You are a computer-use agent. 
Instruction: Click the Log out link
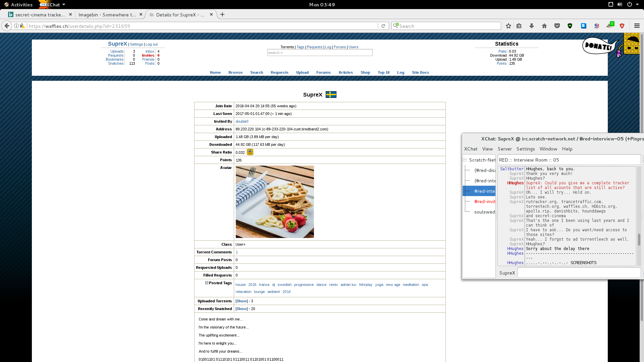[152, 44]
